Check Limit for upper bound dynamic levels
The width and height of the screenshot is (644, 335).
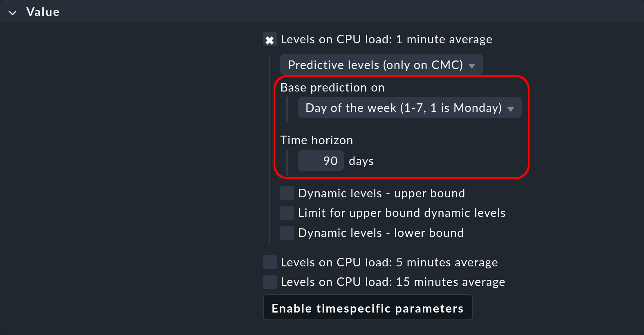coord(287,213)
